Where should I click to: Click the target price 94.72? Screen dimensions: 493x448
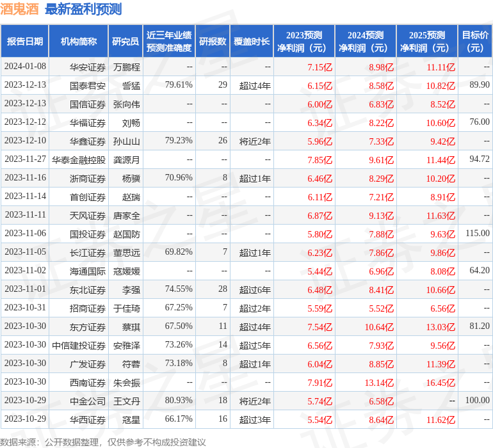(480, 159)
